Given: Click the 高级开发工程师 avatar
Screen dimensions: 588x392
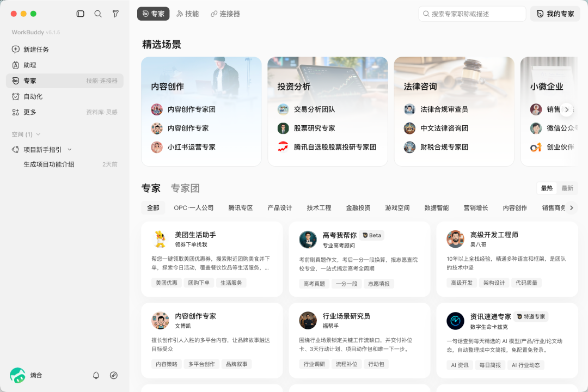Looking at the screenshot, I should (455, 240).
